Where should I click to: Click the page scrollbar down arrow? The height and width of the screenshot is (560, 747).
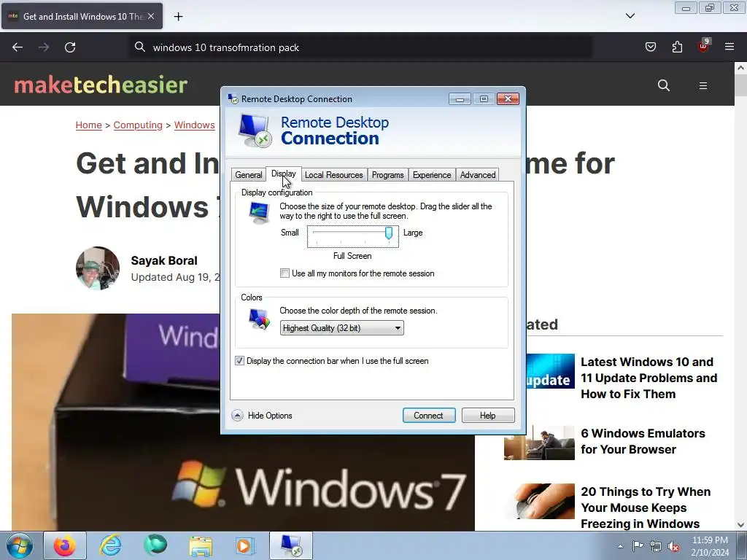point(741,525)
